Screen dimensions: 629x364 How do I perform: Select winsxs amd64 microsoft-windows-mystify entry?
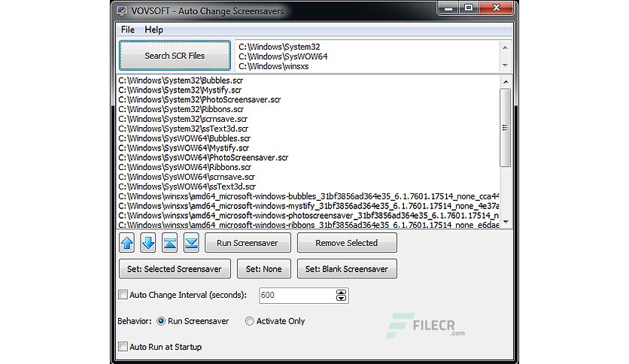(308, 205)
